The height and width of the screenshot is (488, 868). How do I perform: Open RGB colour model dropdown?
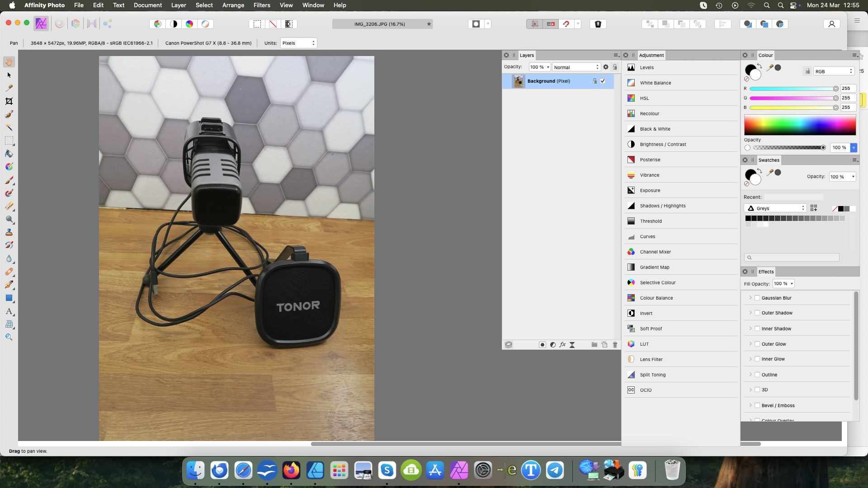click(x=834, y=71)
